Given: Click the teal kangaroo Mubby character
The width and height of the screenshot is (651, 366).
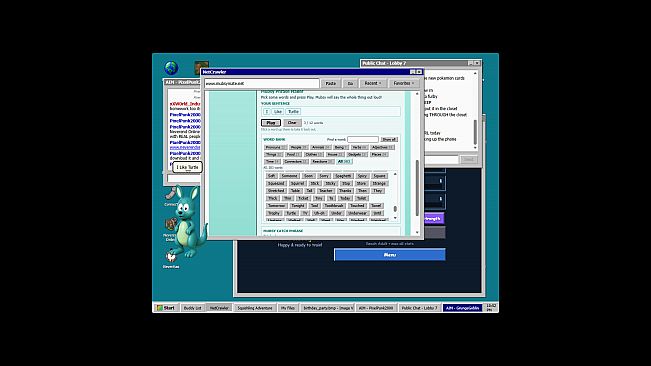Looking at the screenshot, I should point(189,221).
